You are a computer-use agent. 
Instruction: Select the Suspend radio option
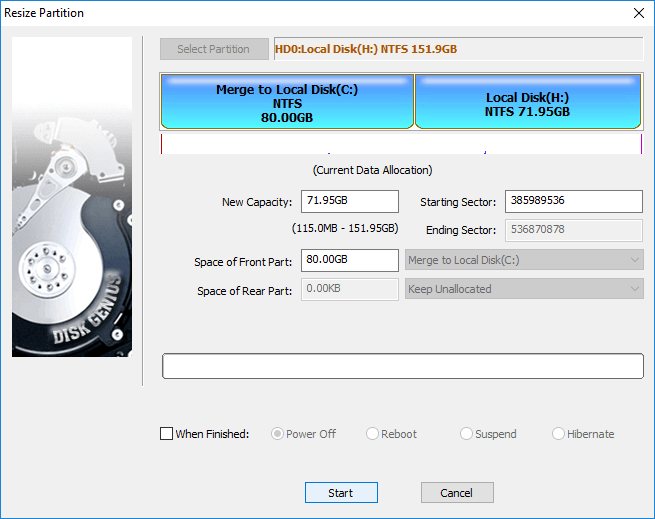[x=467, y=434]
